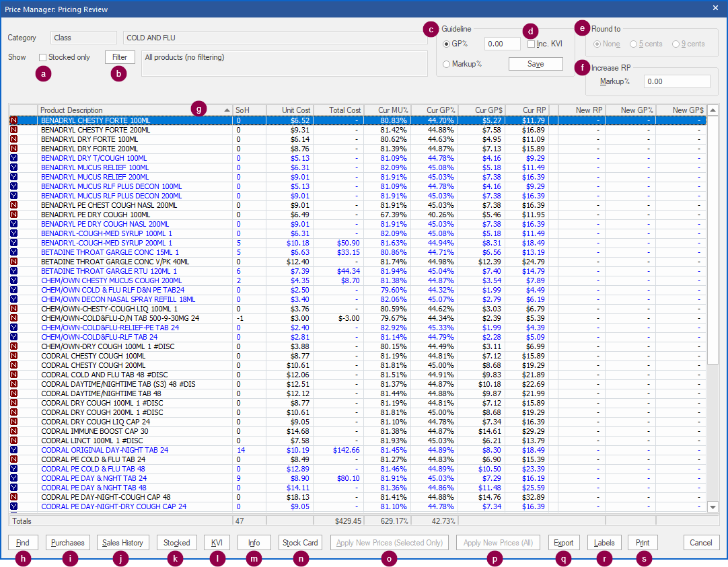Select the BENADRYL MUCUS RLF PLUS DECON 100ML name
The height and width of the screenshot is (567, 728).
click(112, 186)
